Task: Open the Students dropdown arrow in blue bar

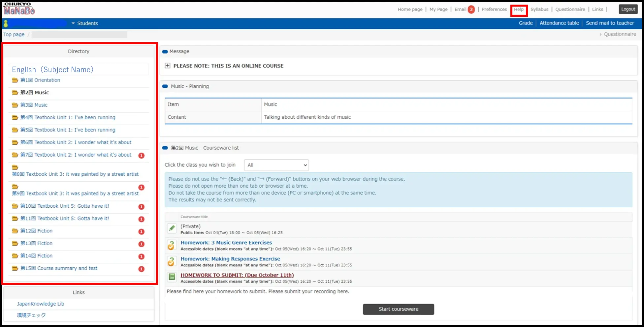Action: pos(73,23)
